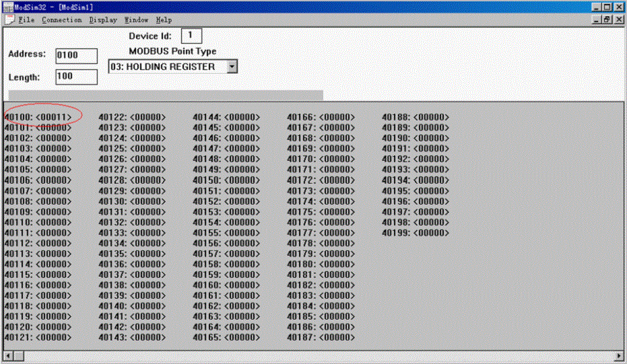The height and width of the screenshot is (364, 627).
Task: Open the Connection menu
Action: click(x=61, y=20)
